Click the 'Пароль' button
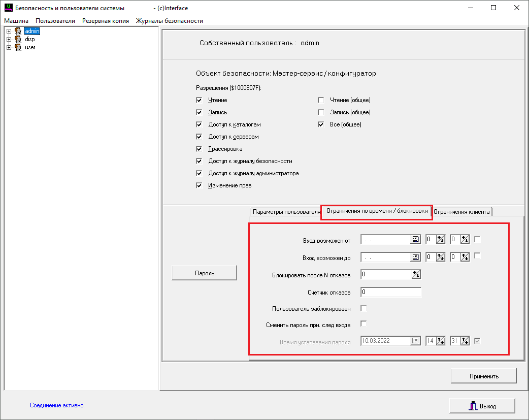 tap(204, 273)
